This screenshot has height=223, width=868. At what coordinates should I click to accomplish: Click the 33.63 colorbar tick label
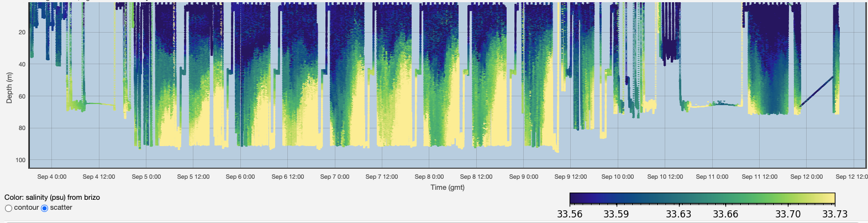coord(678,214)
